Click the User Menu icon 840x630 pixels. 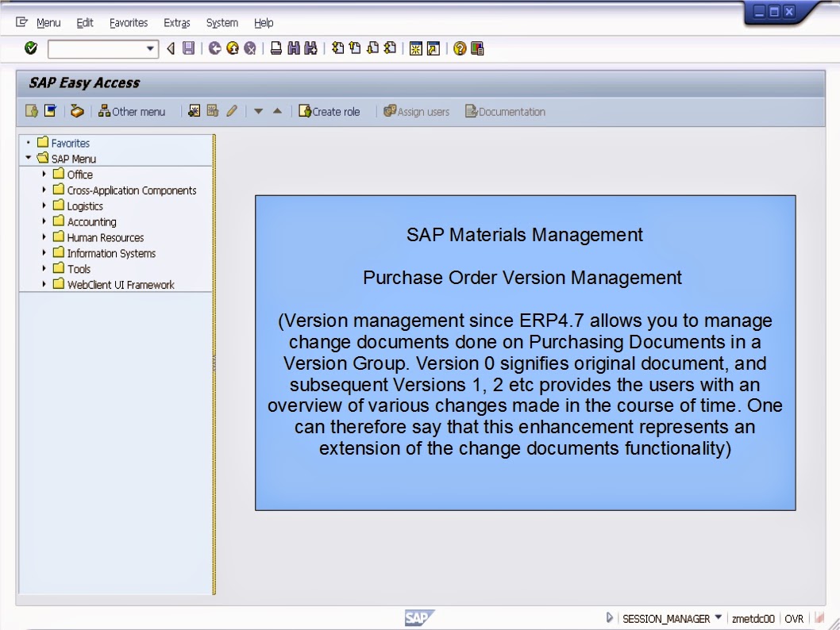coord(32,111)
